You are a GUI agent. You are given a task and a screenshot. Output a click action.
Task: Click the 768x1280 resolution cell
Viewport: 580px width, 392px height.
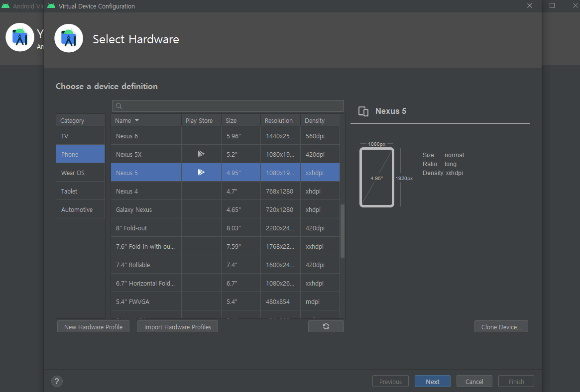pos(279,191)
